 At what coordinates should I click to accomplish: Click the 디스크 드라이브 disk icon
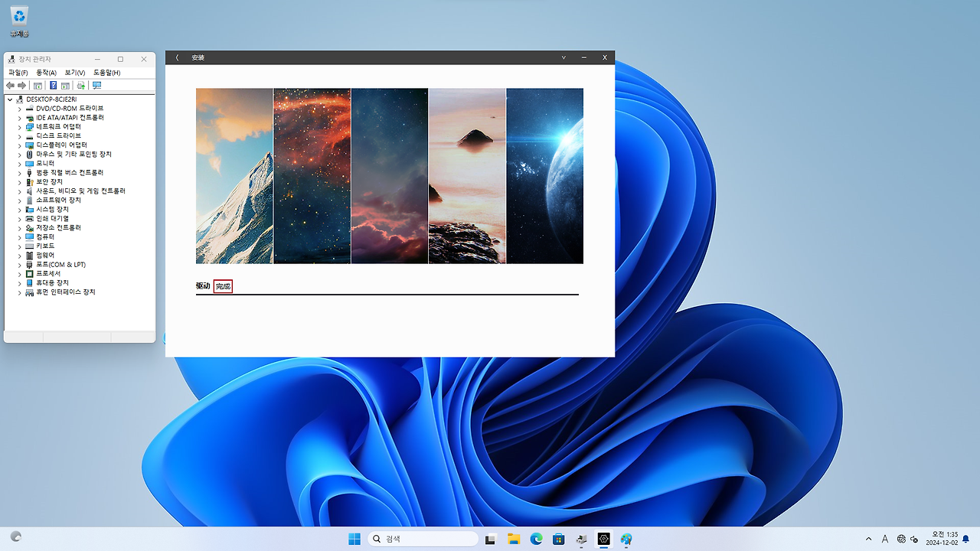(30, 136)
